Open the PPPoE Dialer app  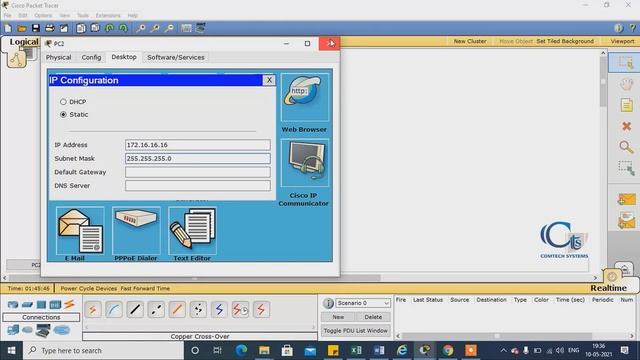[x=136, y=231]
